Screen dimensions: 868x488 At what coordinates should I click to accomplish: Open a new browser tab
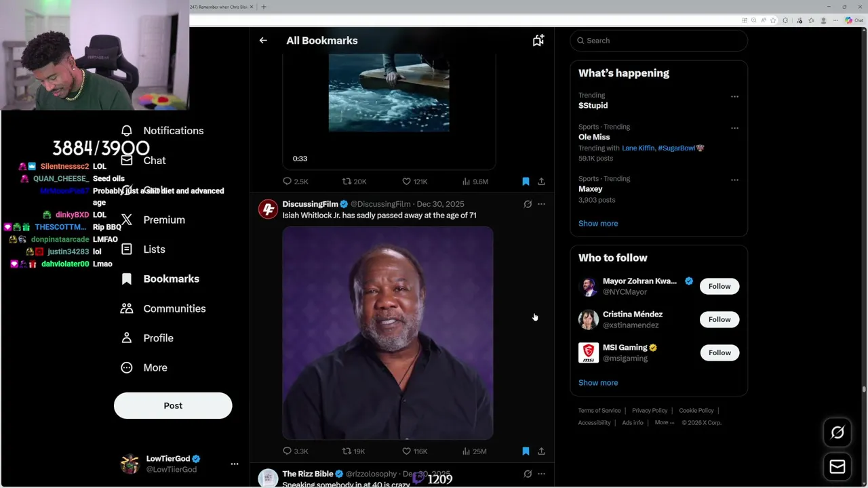point(264,7)
